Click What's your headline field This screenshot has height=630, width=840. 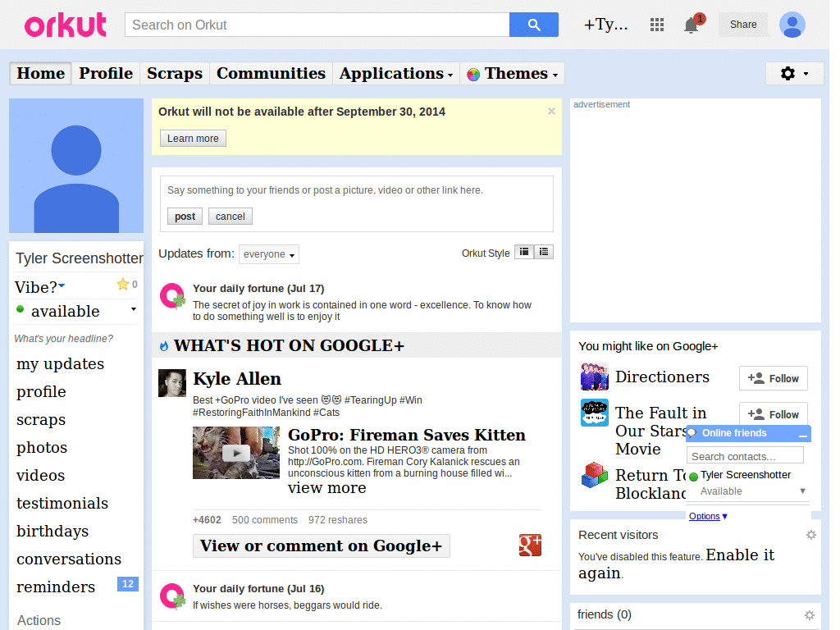click(x=64, y=339)
